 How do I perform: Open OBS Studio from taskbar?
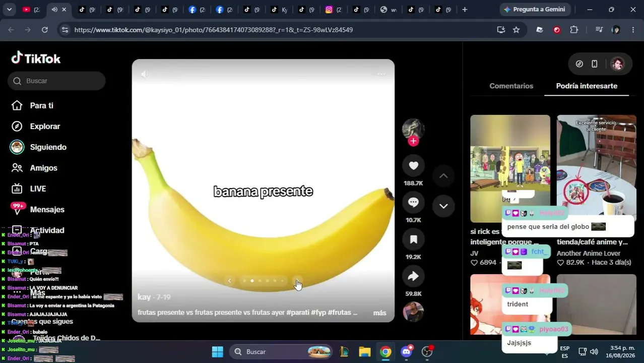427,352
